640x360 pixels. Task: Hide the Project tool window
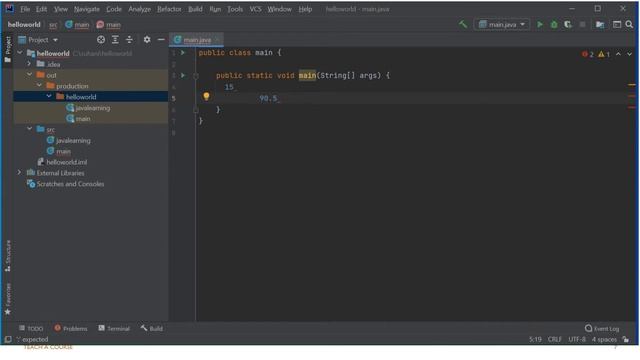[161, 40]
